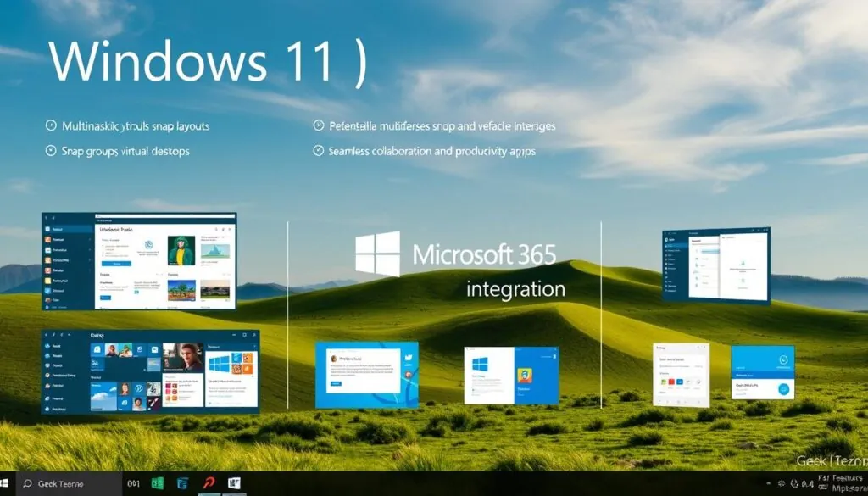Open the blue document icon on the taskbar

[x=183, y=483]
